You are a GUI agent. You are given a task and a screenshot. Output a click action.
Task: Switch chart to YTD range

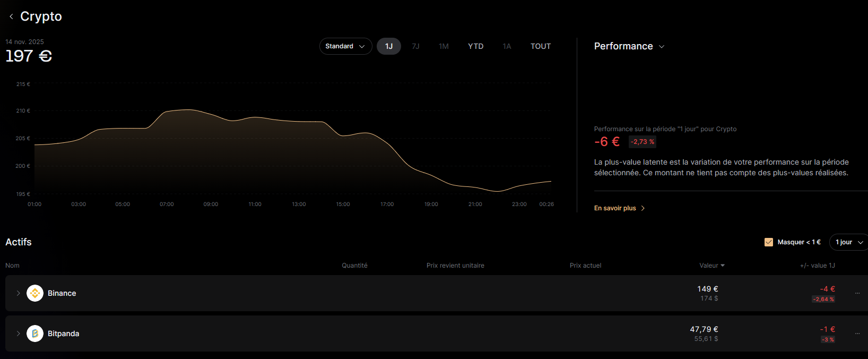[475, 46]
